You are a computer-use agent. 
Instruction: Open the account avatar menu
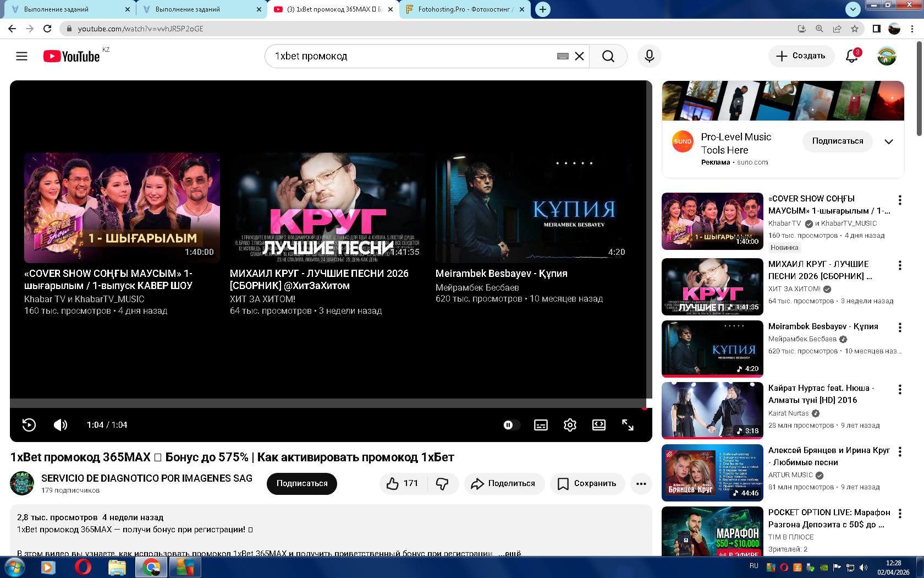point(887,56)
